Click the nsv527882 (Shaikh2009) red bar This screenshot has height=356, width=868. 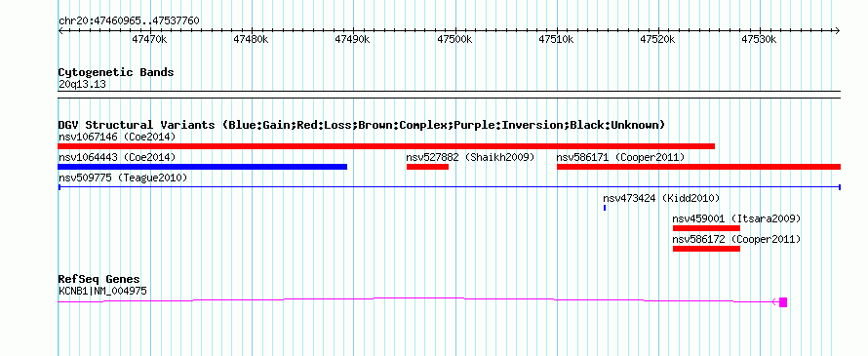427,167
